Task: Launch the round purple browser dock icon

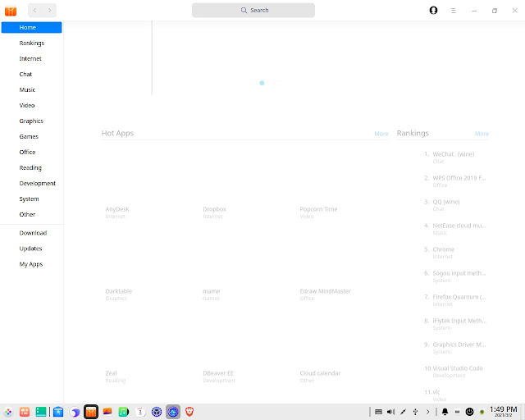Action: point(75,412)
